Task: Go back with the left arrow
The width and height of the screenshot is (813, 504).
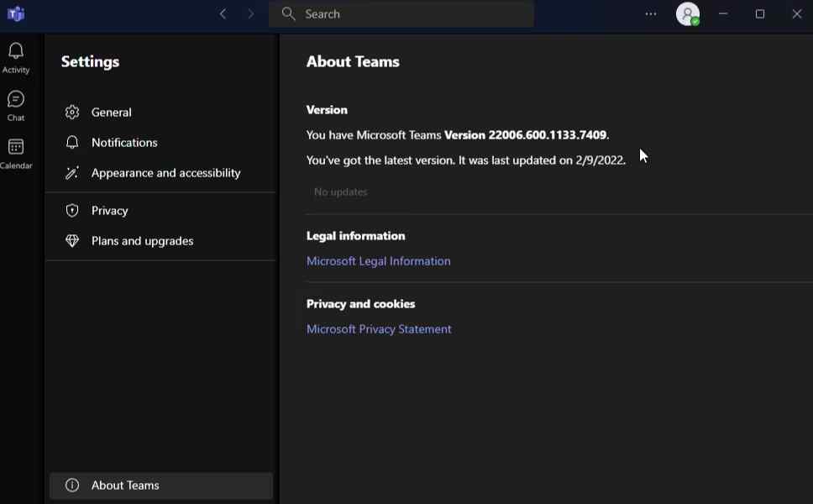Action: click(x=223, y=14)
